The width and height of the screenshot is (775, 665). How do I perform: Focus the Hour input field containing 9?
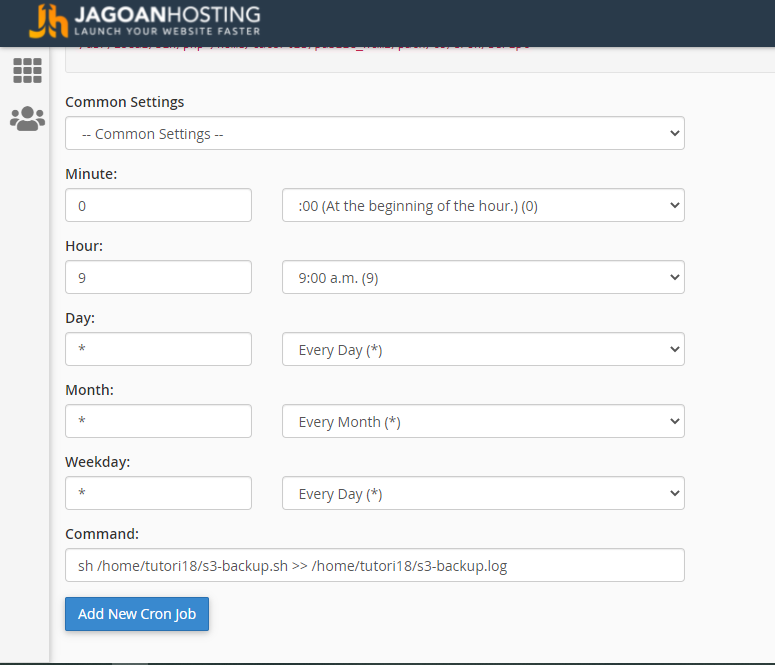pyautogui.click(x=158, y=277)
